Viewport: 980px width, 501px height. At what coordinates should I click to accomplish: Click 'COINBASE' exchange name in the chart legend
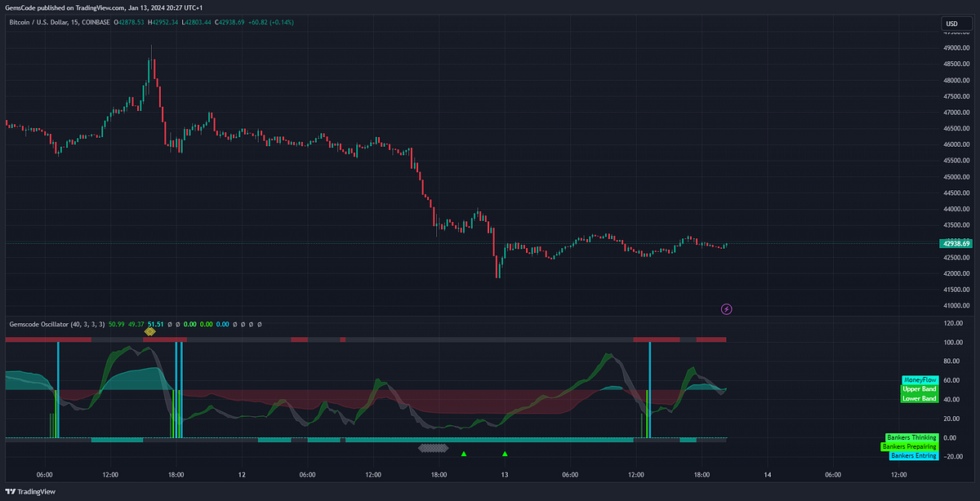(96, 22)
